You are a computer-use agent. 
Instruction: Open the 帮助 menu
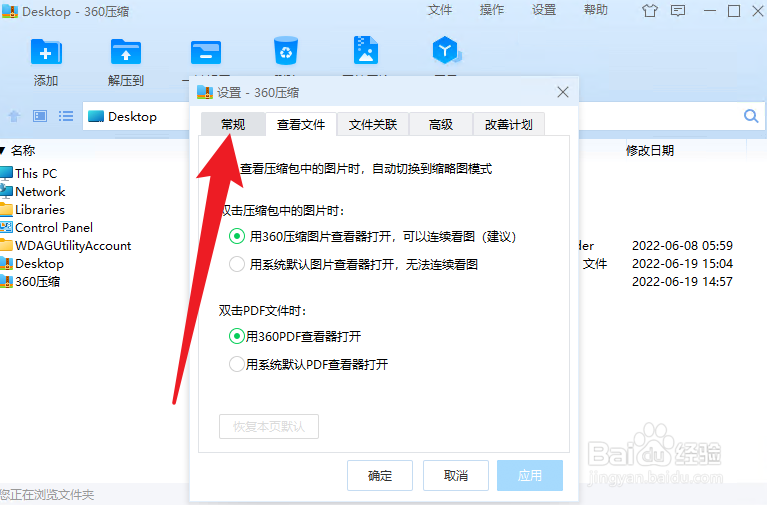596,10
